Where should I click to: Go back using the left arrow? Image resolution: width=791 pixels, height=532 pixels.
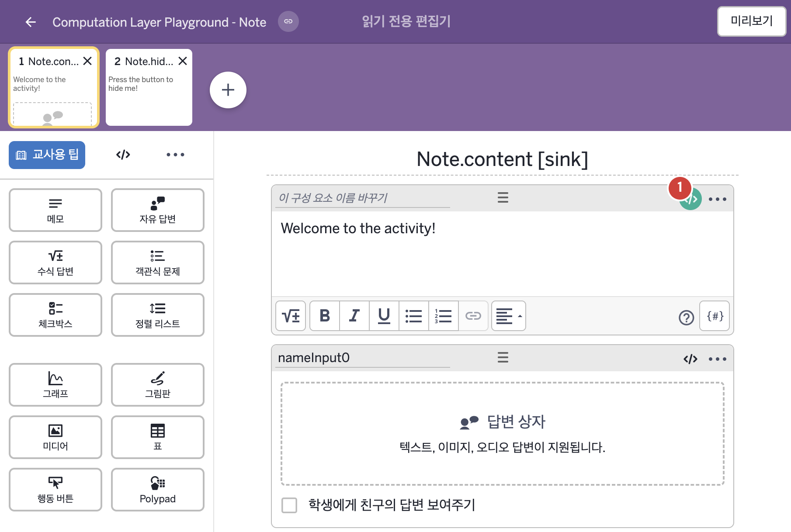(x=30, y=22)
